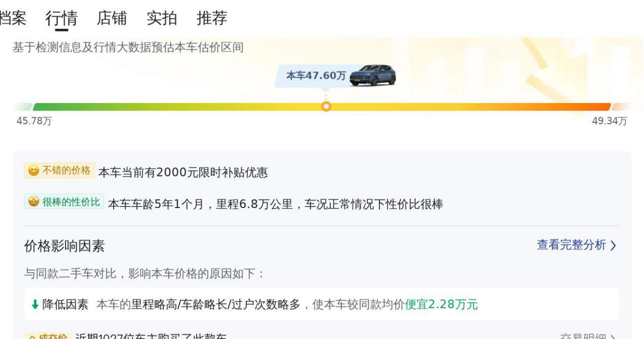This screenshot has height=339, width=644.
Task: Click the blue car thumbnail image
Action: (x=373, y=75)
